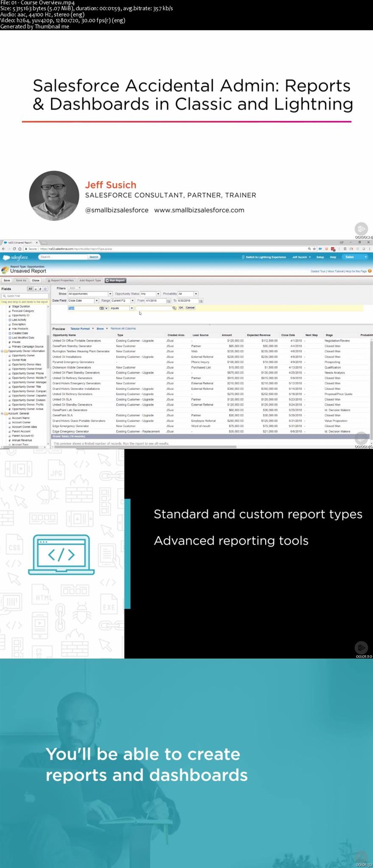This screenshot has height=868, width=373.
Task: Click the Amount column header
Action: [227, 335]
